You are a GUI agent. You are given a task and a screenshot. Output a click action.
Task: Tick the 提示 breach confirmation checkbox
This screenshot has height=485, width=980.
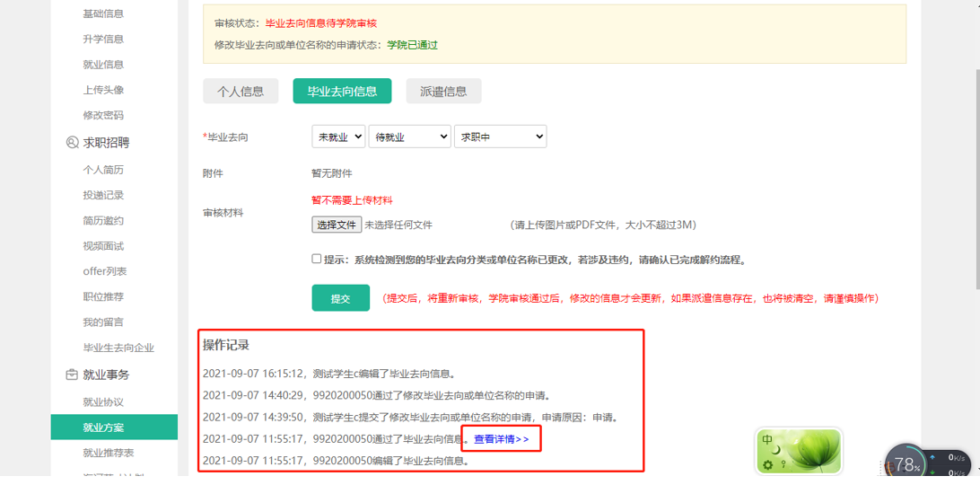click(x=317, y=259)
